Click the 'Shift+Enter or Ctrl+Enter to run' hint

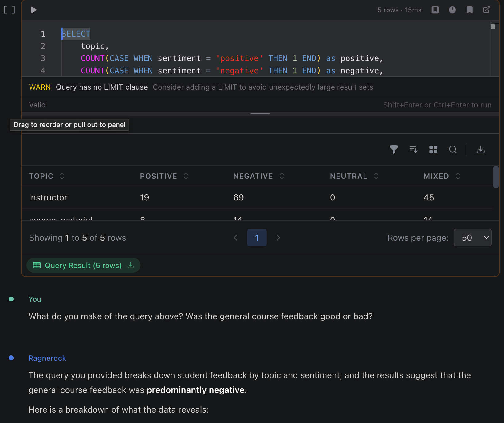click(x=437, y=105)
